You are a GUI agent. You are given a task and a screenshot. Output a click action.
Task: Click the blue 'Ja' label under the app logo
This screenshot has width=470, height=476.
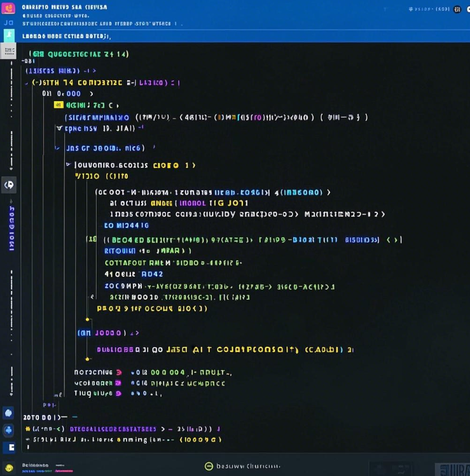point(8,22)
